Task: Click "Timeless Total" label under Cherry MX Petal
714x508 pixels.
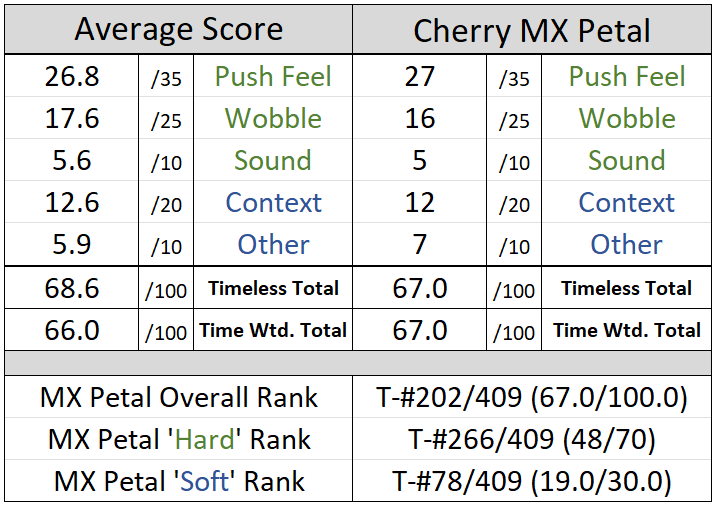Action: 627,288
